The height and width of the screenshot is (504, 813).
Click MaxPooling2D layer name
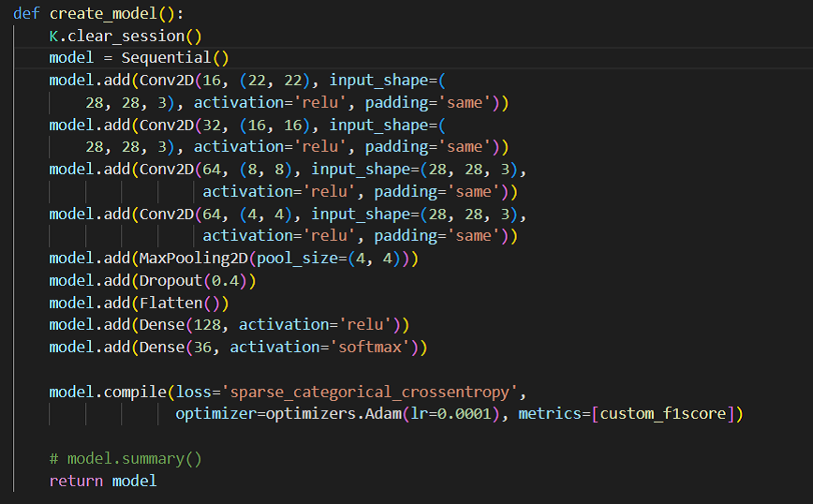tap(193, 259)
